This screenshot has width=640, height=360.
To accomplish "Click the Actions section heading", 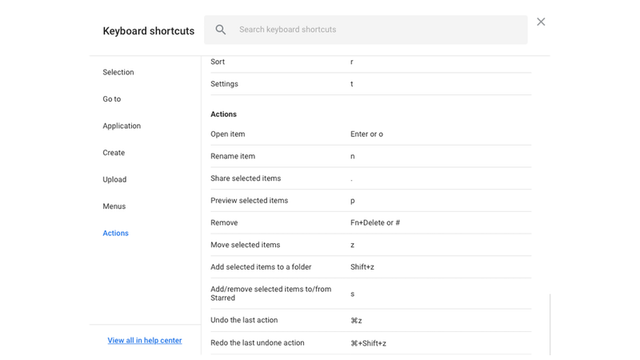I will pos(223,114).
